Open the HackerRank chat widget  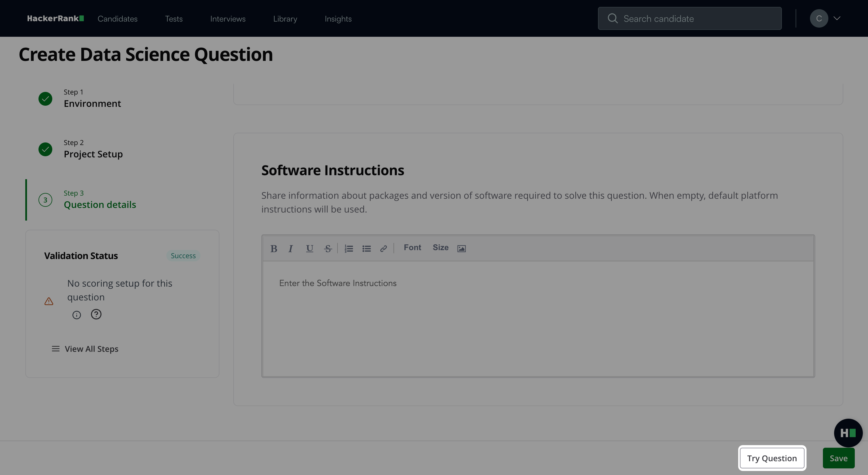click(848, 433)
